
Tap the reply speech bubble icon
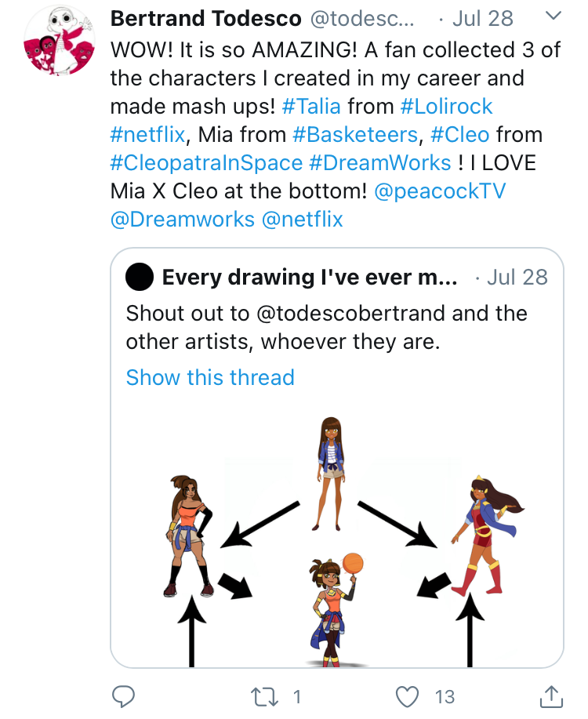coord(123,695)
